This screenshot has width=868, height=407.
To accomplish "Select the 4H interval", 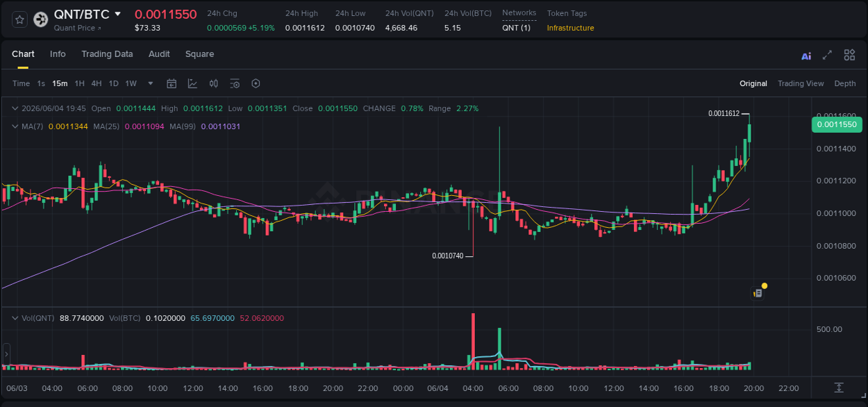I will pos(96,83).
